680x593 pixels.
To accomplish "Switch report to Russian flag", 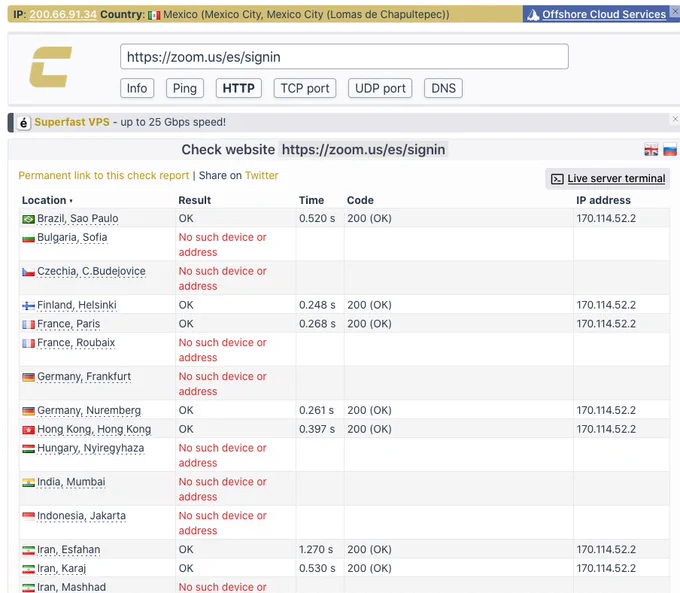I will (670, 150).
